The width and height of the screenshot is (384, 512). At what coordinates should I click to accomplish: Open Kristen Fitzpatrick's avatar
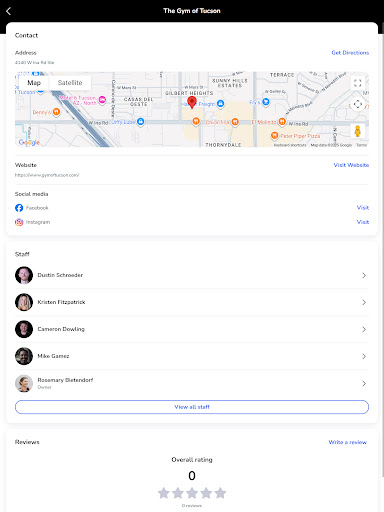pos(24,302)
